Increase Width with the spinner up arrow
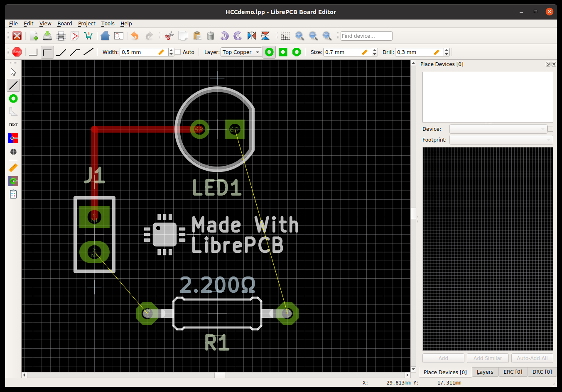 point(171,50)
